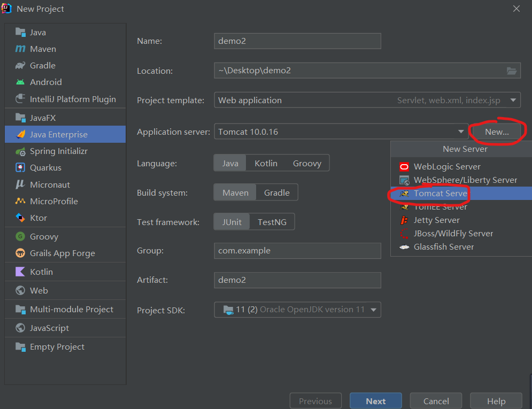The image size is (532, 409).
Task: Open the Project SDK dropdown
Action: coord(297,310)
